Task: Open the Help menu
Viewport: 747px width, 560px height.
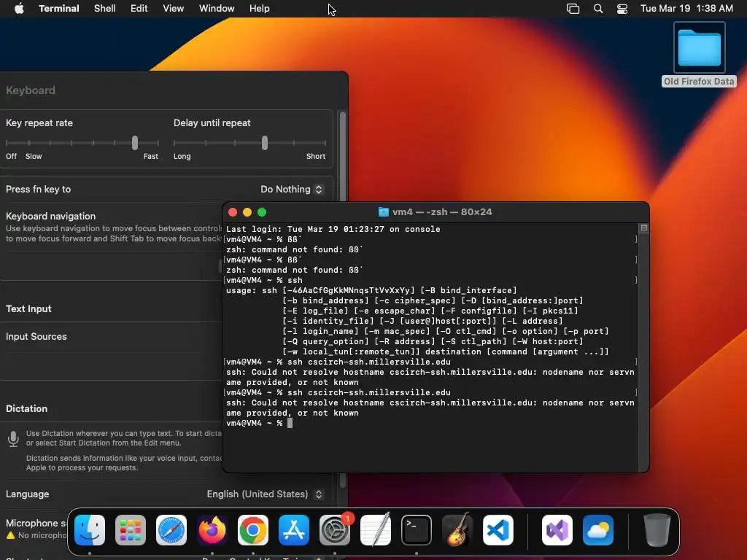Action: point(260,9)
